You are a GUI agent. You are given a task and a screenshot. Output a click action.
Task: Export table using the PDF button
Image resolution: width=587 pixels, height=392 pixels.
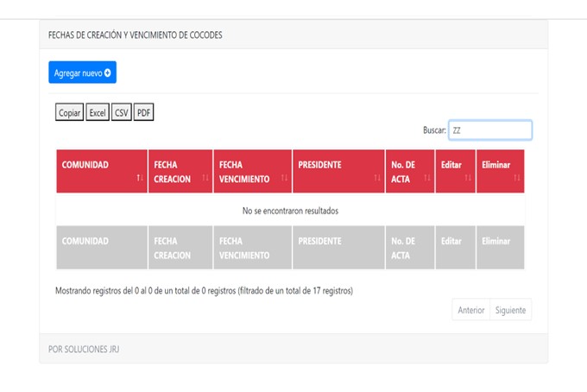(x=143, y=113)
